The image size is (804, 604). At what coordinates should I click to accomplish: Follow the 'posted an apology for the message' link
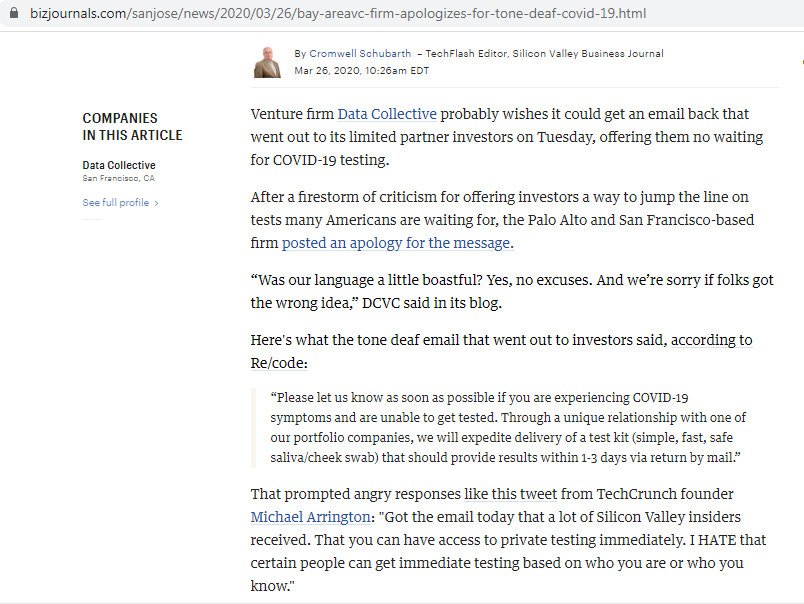pyautogui.click(x=396, y=243)
